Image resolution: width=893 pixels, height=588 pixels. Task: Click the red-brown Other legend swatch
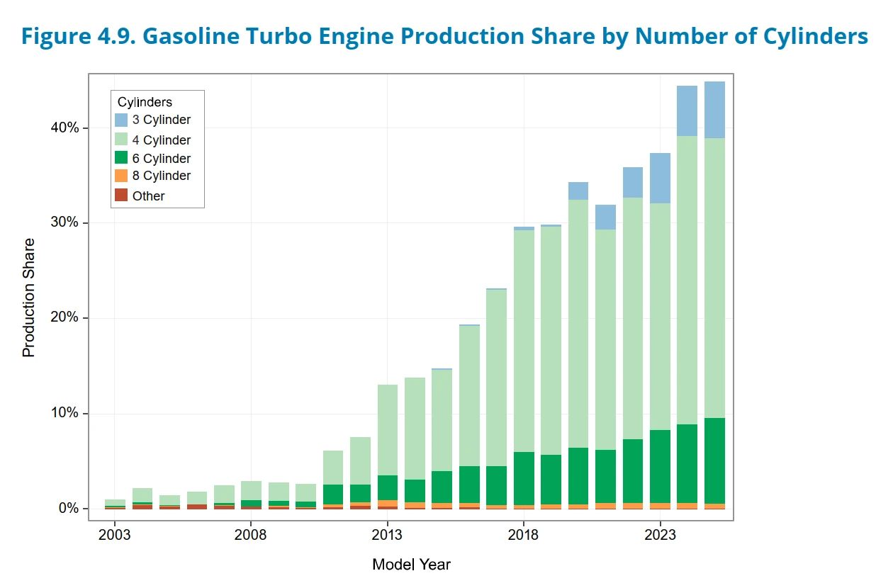(121, 196)
